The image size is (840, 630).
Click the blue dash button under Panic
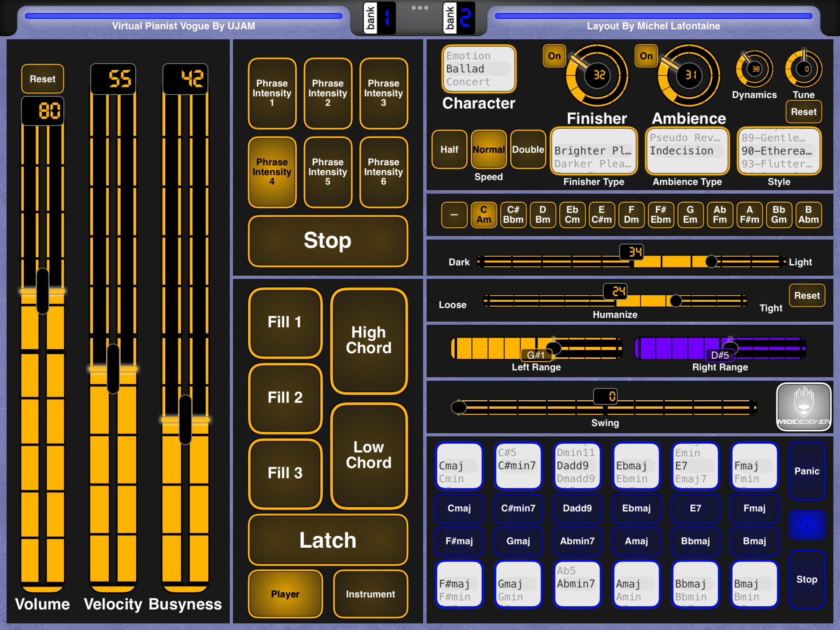[x=807, y=525]
